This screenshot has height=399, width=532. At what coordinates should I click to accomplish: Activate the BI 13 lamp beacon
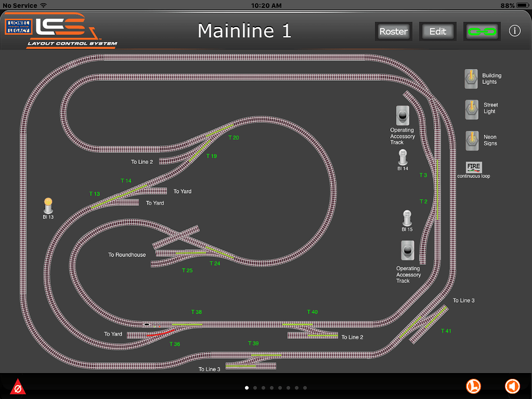(48, 205)
